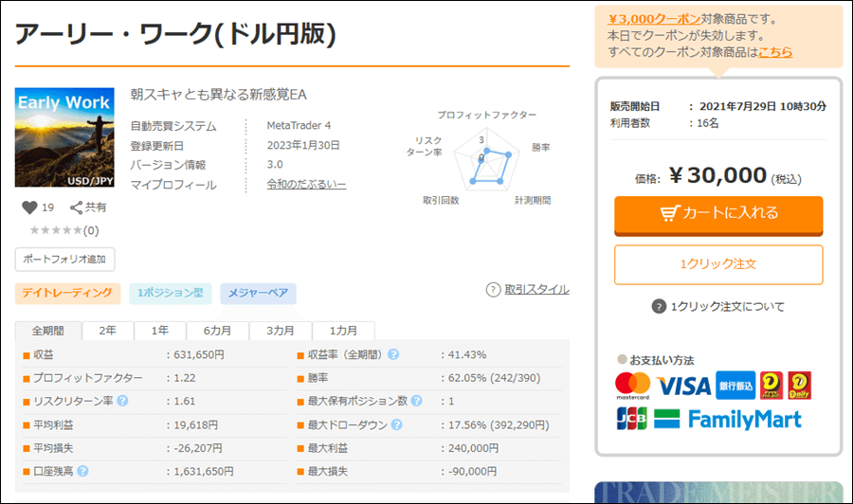Viewport: 853px width, 504px height.
Task: Add product with カートに入れる button
Action: coord(718,213)
